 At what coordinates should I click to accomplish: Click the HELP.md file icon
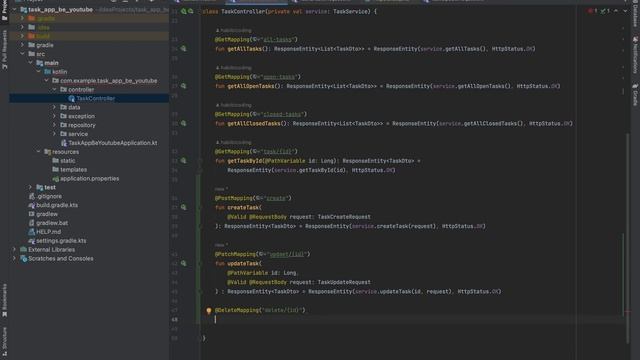point(31,231)
